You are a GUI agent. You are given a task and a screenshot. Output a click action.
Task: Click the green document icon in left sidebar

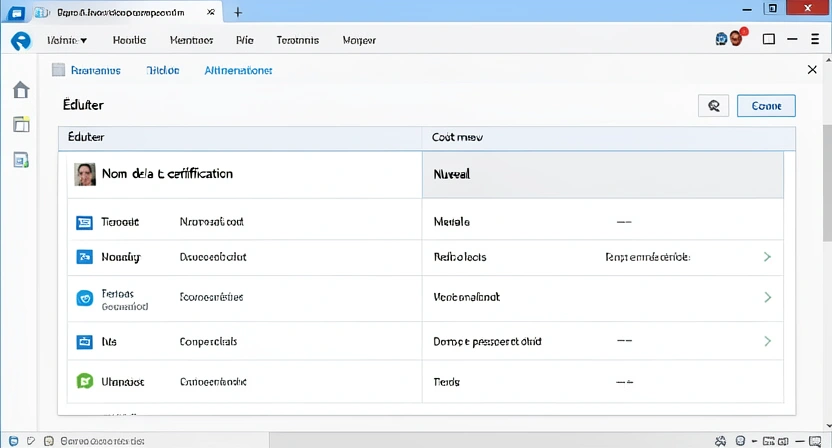(20, 160)
